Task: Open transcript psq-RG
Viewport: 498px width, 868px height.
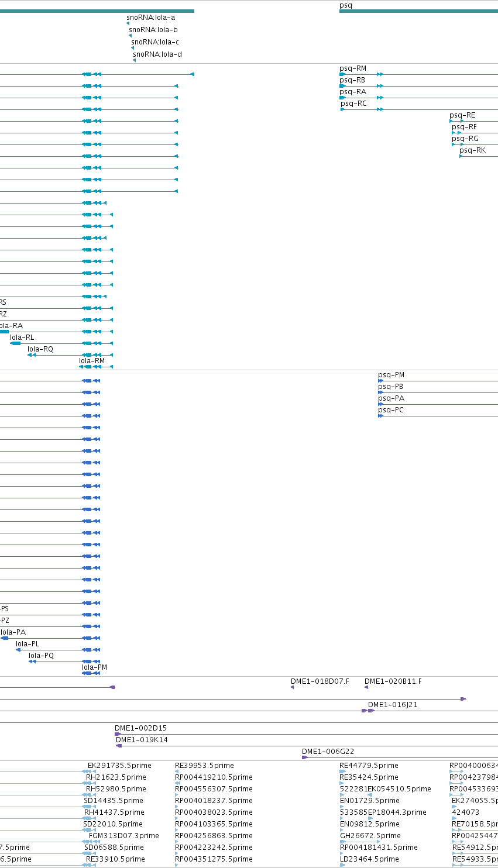Action: tap(465, 139)
